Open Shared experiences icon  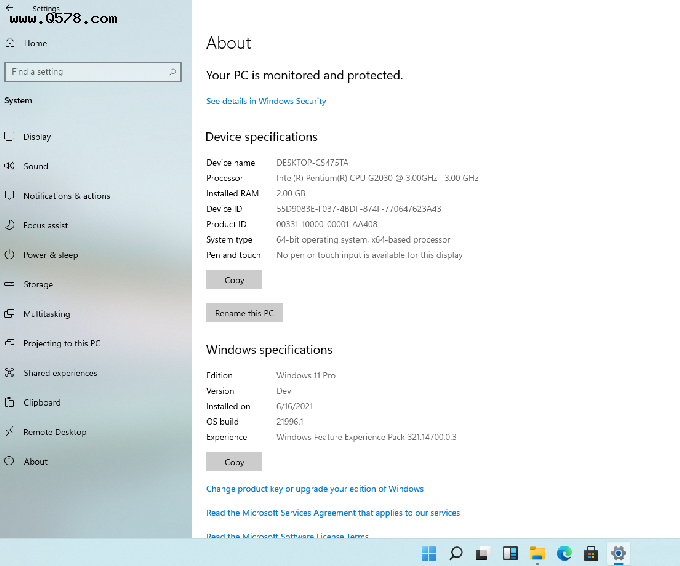[x=9, y=373]
